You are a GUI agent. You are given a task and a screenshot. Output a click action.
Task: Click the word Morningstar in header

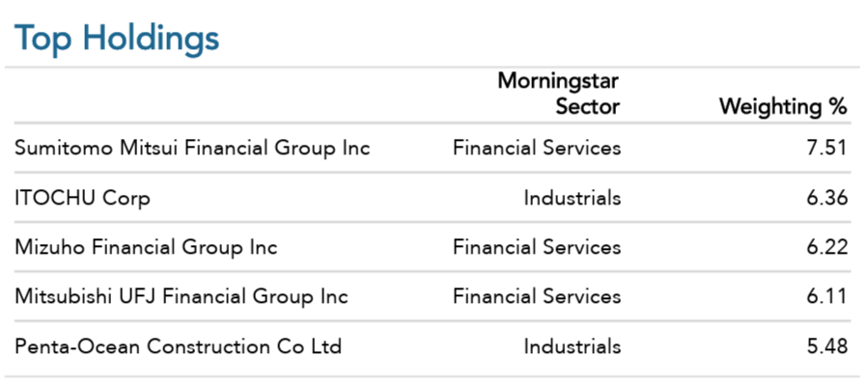click(x=559, y=81)
